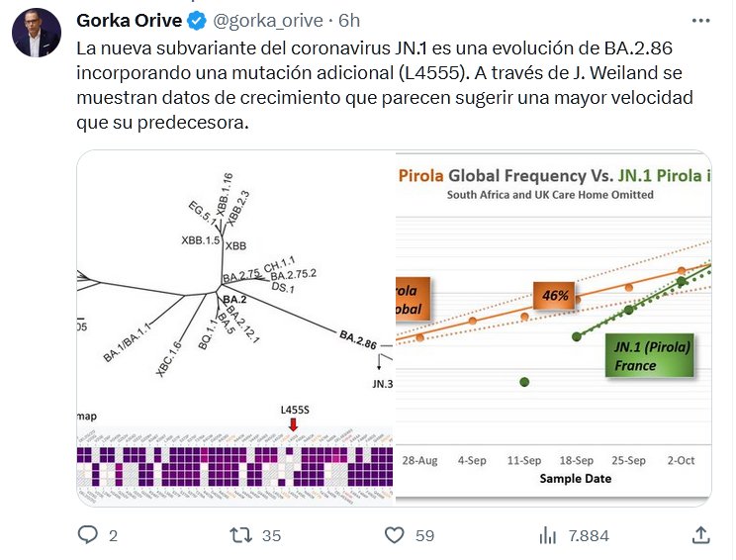Open the phylogenetic tree image
This screenshot has width=736, height=560.
click(x=235, y=327)
